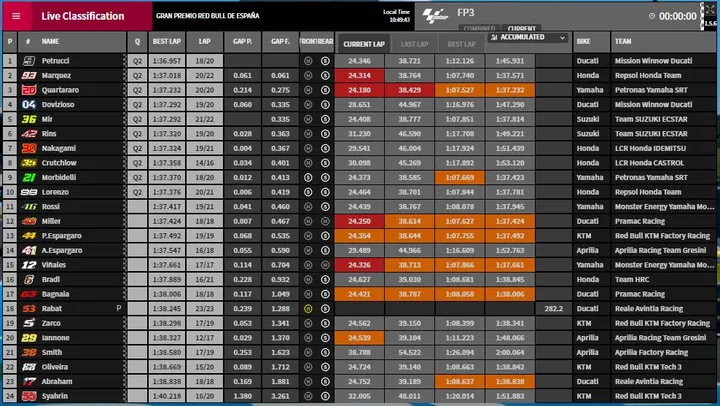Click Quartararo's red 24.180 sector time

(359, 90)
